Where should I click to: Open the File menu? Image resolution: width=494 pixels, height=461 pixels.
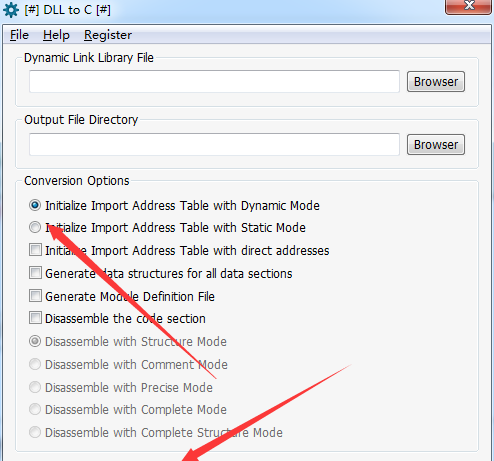click(19, 35)
